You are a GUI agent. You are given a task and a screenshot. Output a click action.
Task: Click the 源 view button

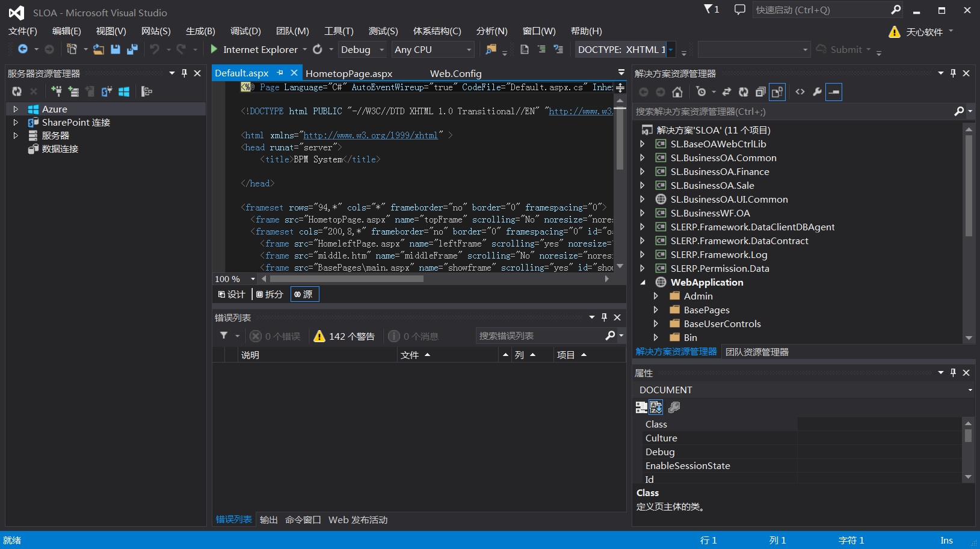(x=304, y=294)
